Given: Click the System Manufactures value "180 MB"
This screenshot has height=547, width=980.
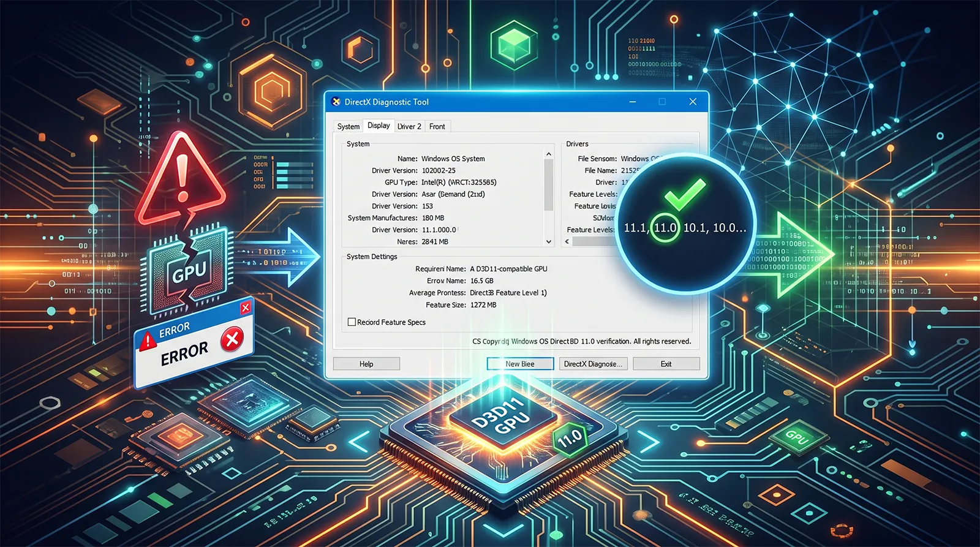Looking at the screenshot, I should [433, 218].
